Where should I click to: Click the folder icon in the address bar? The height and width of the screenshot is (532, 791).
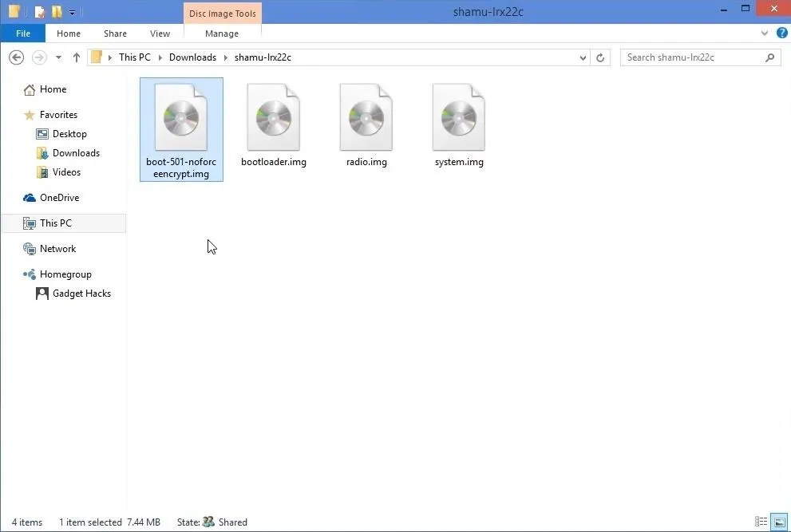tap(97, 57)
